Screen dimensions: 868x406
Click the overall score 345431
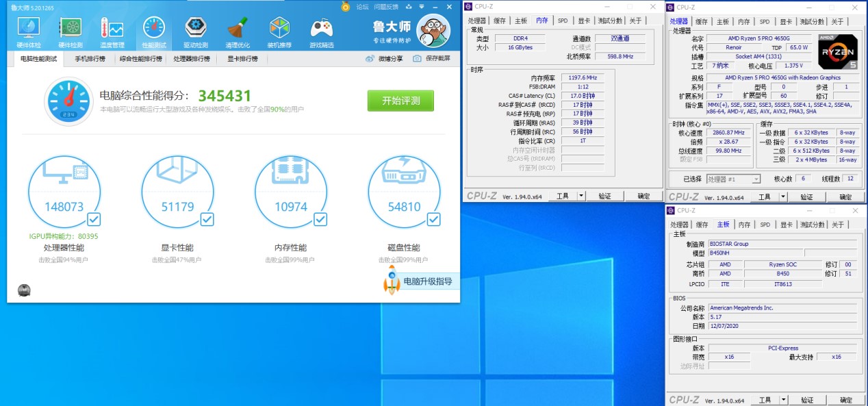(225, 97)
